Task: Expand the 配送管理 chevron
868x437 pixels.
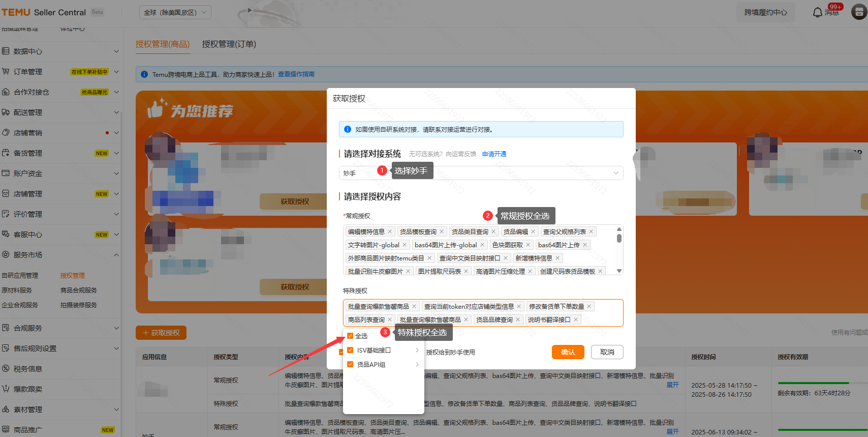Action: click(x=116, y=112)
